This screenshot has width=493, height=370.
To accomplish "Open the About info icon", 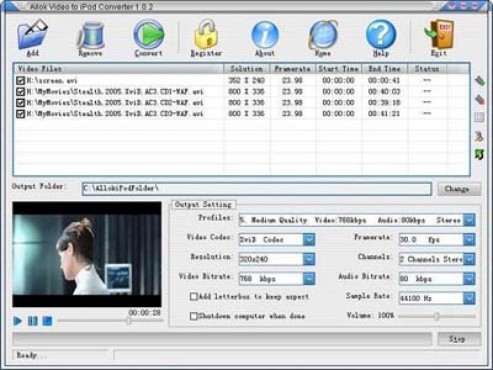I will (x=265, y=35).
